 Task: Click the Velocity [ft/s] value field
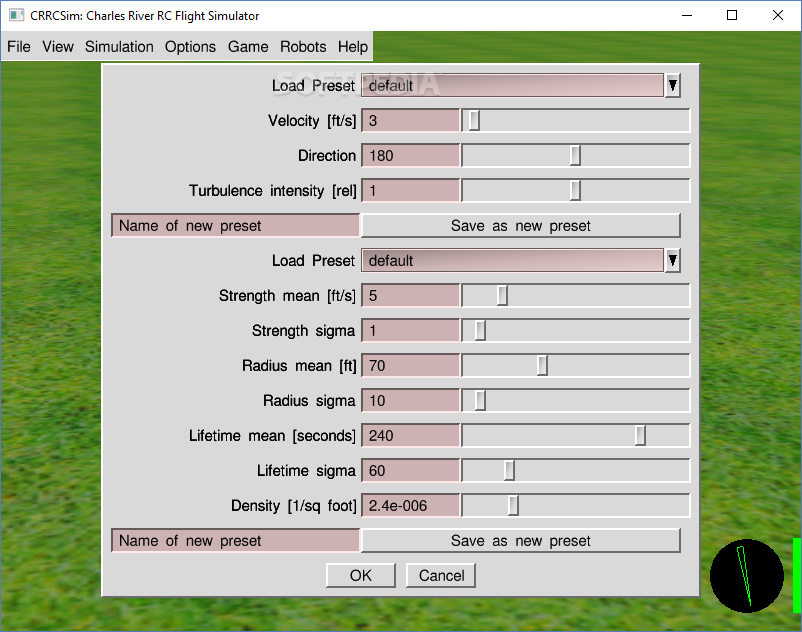411,121
